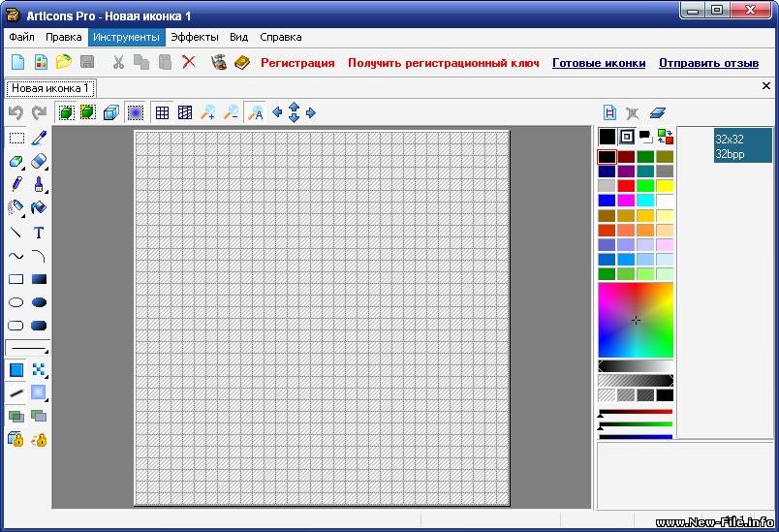Image resolution: width=779 pixels, height=532 pixels.
Task: Expand the brush tool options arrow
Action: tap(47, 192)
